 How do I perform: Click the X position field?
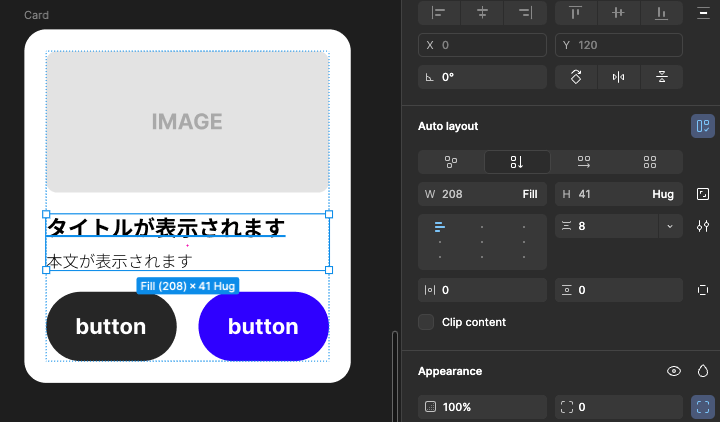[482, 45]
